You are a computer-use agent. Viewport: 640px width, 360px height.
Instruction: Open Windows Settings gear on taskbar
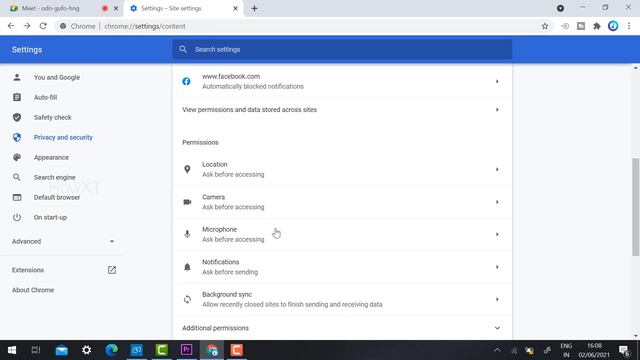pos(87,350)
